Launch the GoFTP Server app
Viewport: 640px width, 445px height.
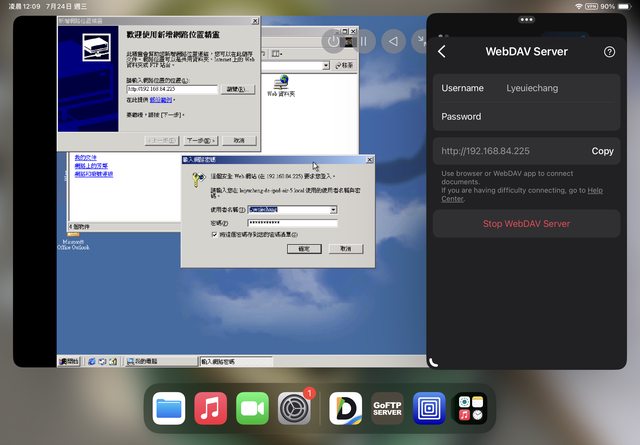tap(387, 408)
